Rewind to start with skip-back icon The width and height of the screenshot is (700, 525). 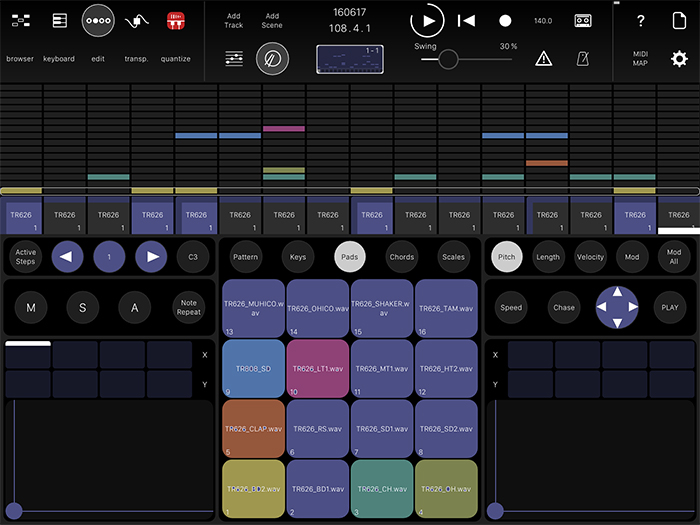click(x=466, y=21)
